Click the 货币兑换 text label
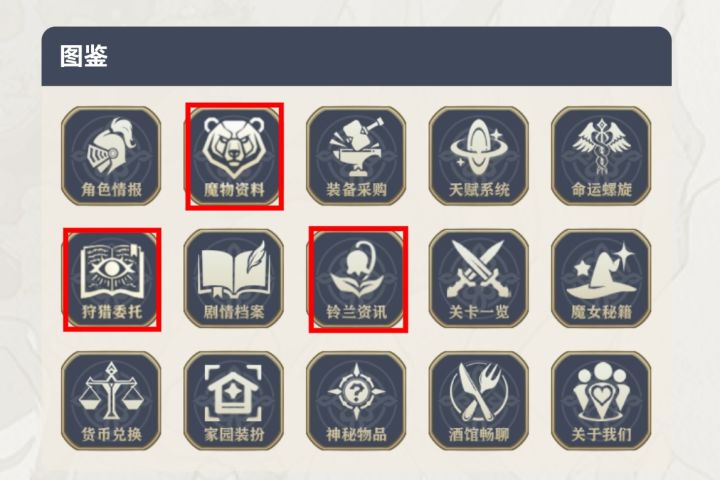Image resolution: width=720 pixels, height=480 pixels. point(112,435)
